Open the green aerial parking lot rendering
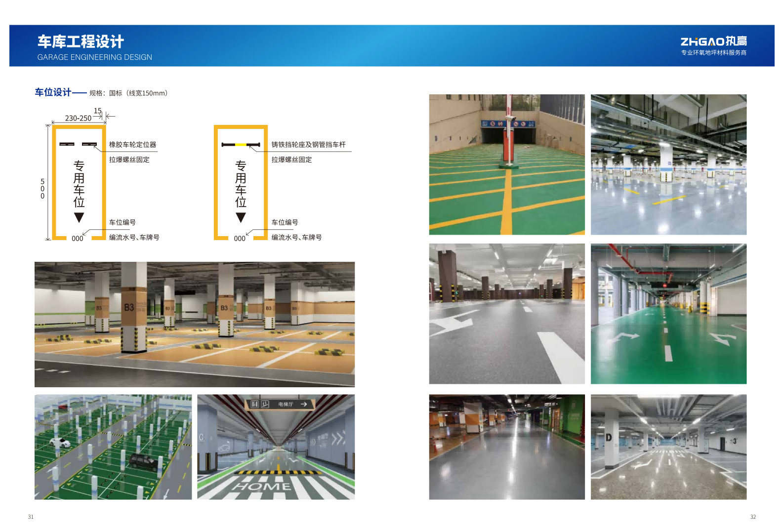The height and width of the screenshot is (532, 784). [x=113, y=447]
